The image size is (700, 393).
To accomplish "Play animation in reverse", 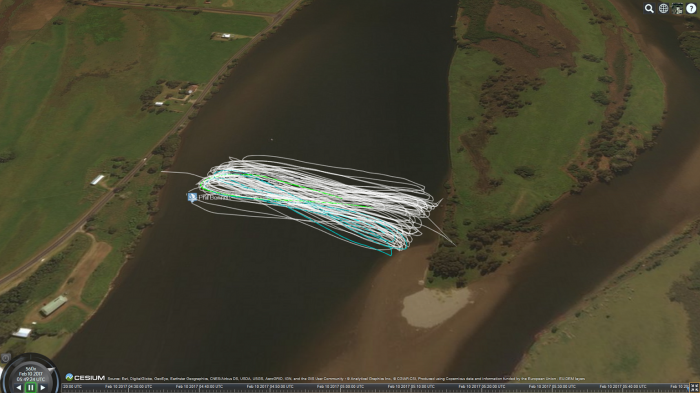I will [x=19, y=388].
